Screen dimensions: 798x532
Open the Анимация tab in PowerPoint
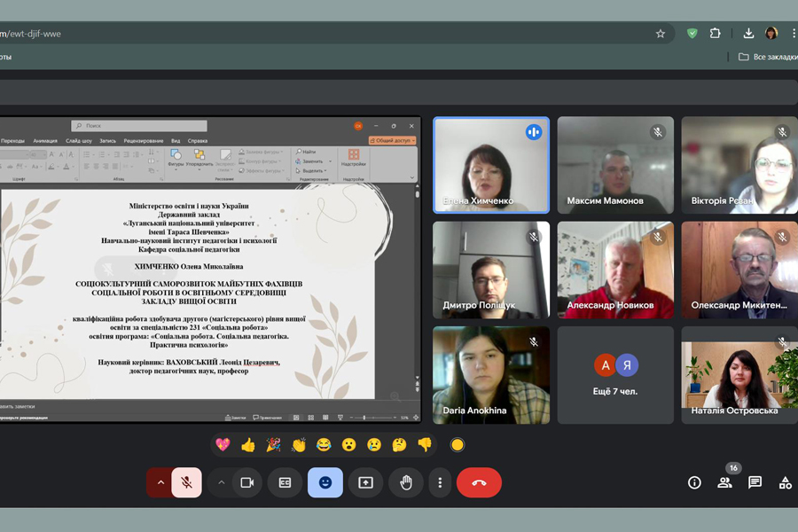[x=45, y=141]
